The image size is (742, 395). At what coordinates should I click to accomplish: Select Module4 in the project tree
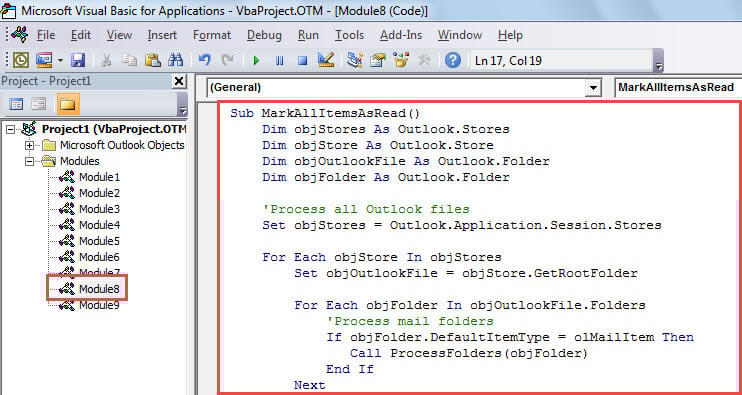pyautogui.click(x=99, y=225)
